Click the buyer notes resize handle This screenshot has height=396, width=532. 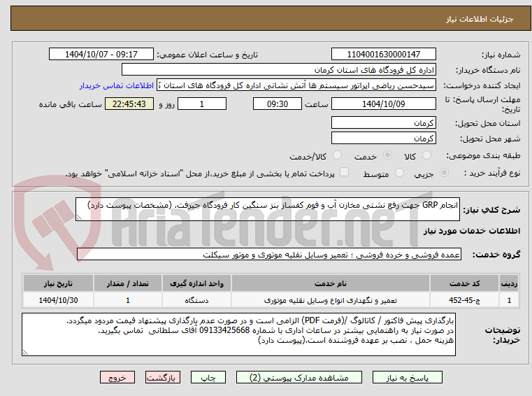(25, 353)
